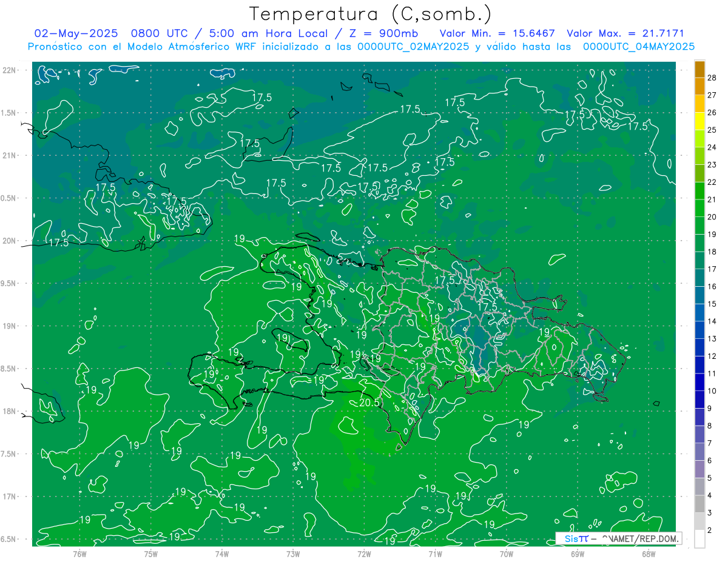Click the gray legend swatch between 3 and 4
The height and width of the screenshot is (562, 728).
(x=699, y=504)
